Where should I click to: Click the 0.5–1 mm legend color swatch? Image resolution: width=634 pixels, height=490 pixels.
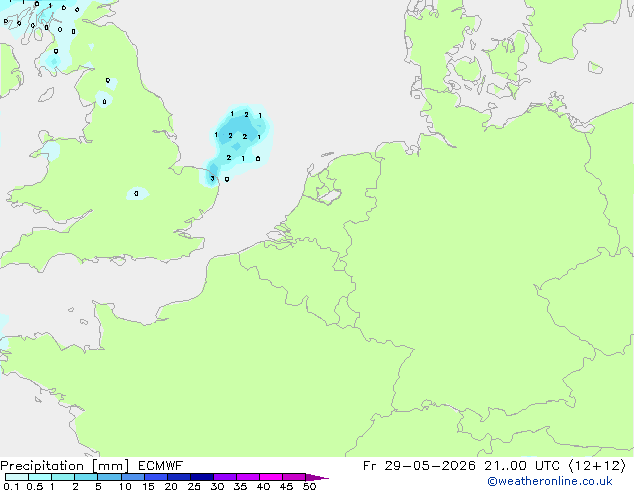tap(40, 477)
